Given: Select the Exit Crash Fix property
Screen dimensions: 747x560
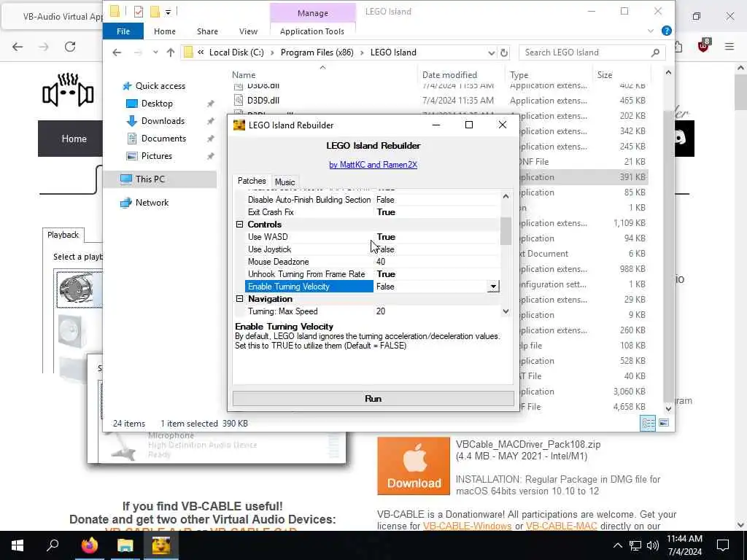Looking at the screenshot, I should [x=371, y=212].
